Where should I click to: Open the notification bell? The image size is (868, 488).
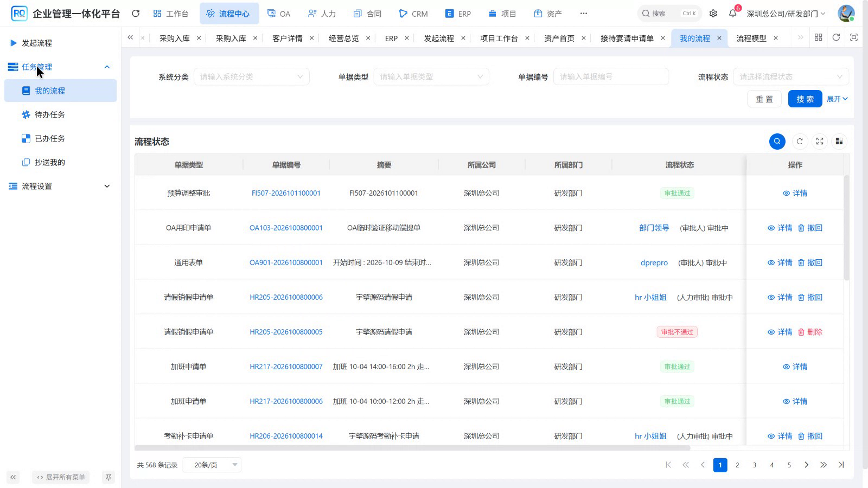[733, 13]
